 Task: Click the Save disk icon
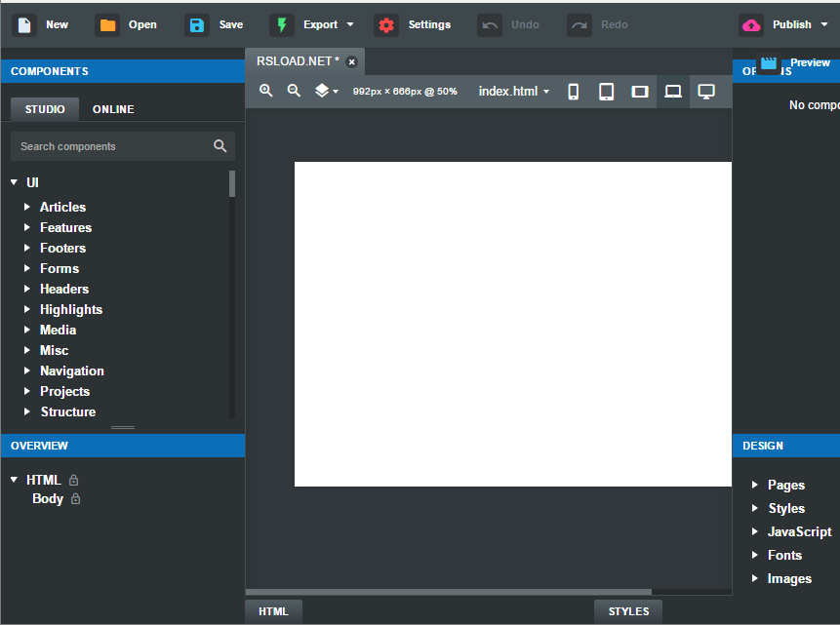197,25
